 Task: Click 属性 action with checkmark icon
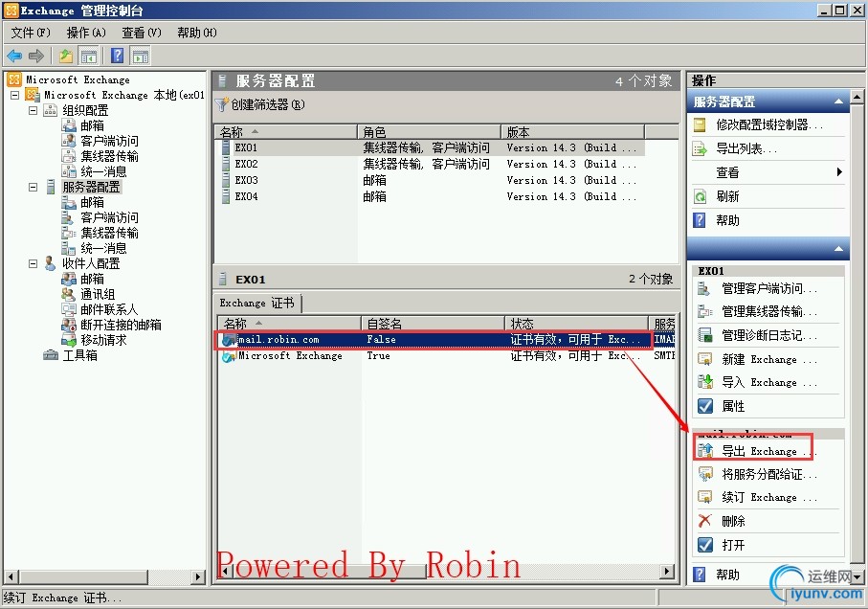click(733, 406)
